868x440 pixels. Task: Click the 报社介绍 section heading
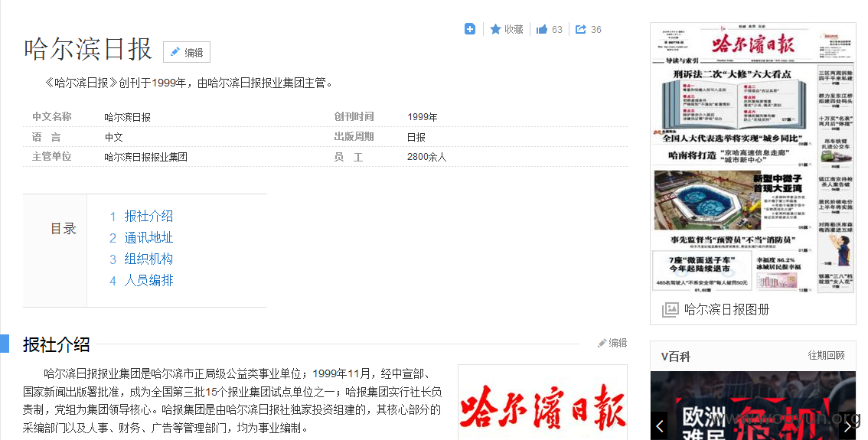(57, 345)
